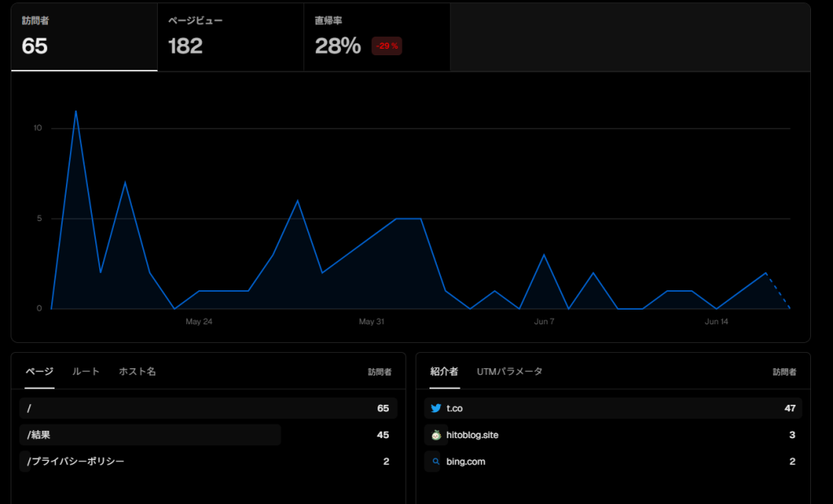Select the hitoblog.site referrer entry

click(613, 435)
